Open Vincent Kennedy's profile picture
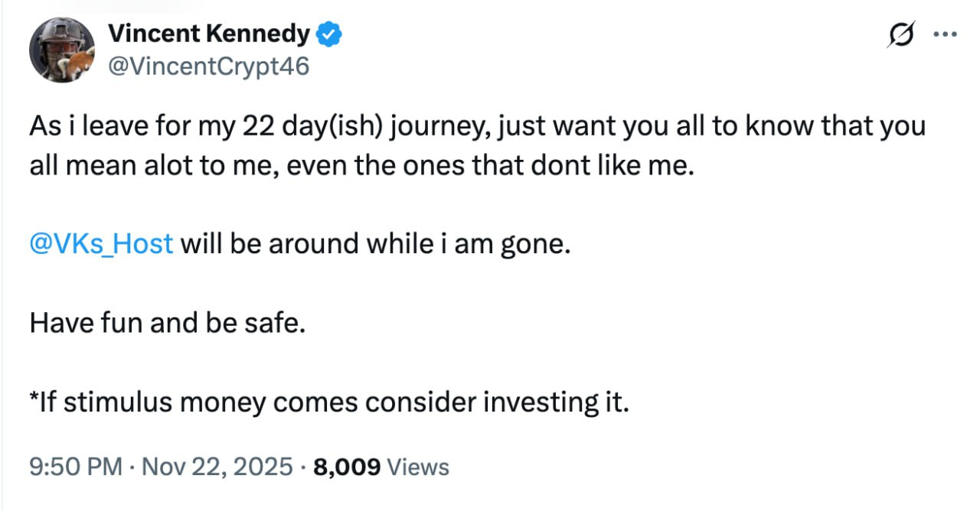 click(62, 50)
